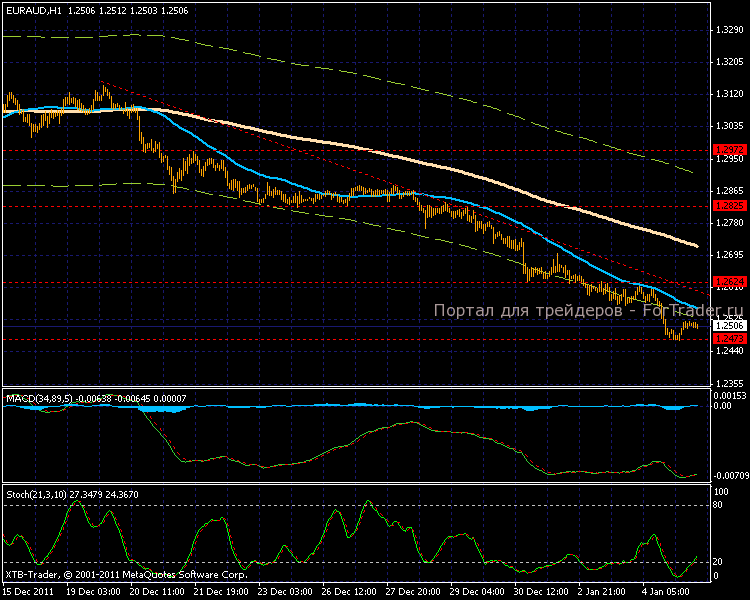Click the red 1.2825 price level tag

tap(727, 205)
